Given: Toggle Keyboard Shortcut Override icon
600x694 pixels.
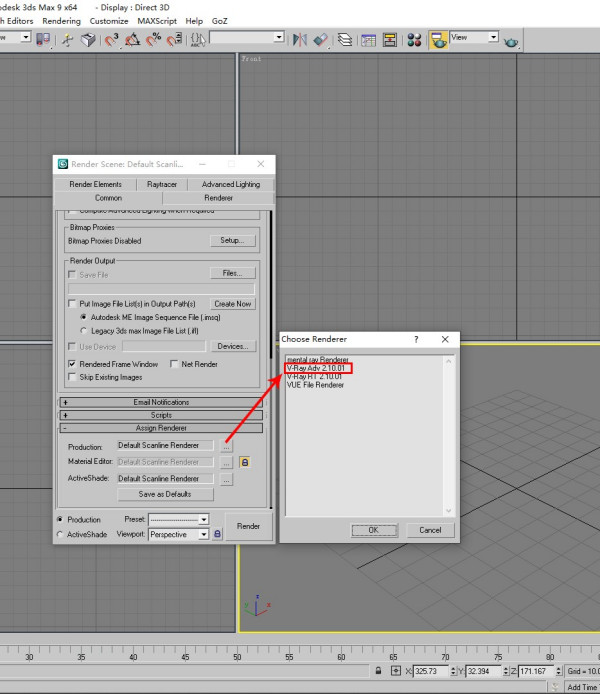Looking at the screenshot, I should (88, 39).
